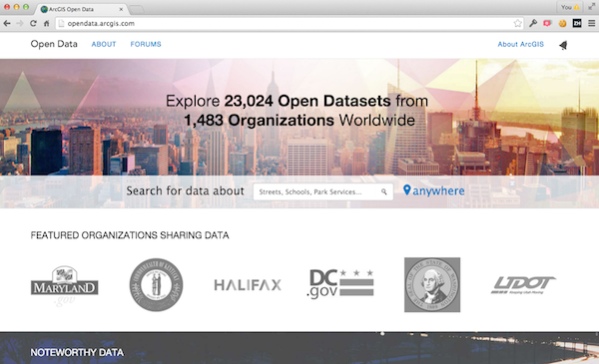Image resolution: width=599 pixels, height=364 pixels.
Task: Click the key icon in toolbar
Action: [x=533, y=24]
